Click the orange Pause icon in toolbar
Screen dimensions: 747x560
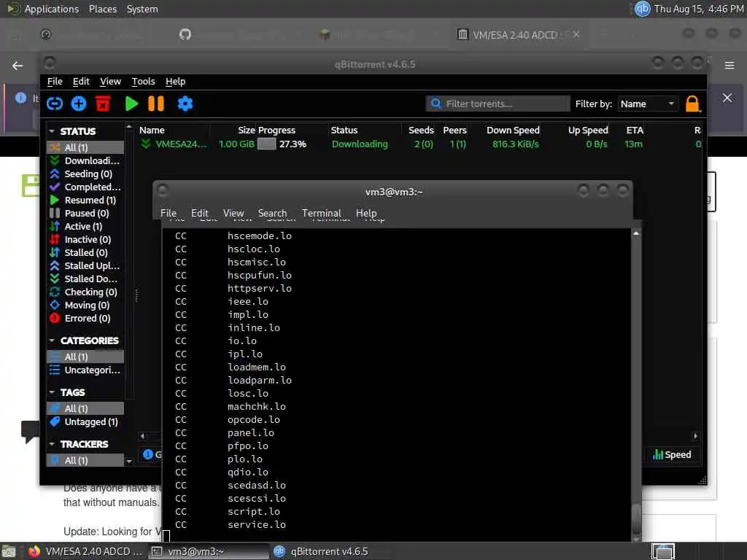click(x=156, y=104)
